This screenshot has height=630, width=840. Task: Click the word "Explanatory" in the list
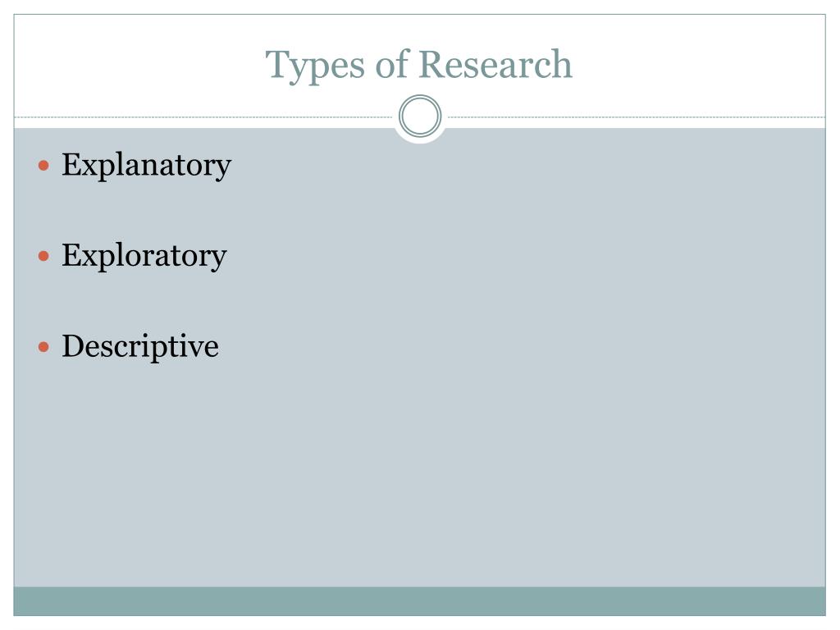click(146, 166)
